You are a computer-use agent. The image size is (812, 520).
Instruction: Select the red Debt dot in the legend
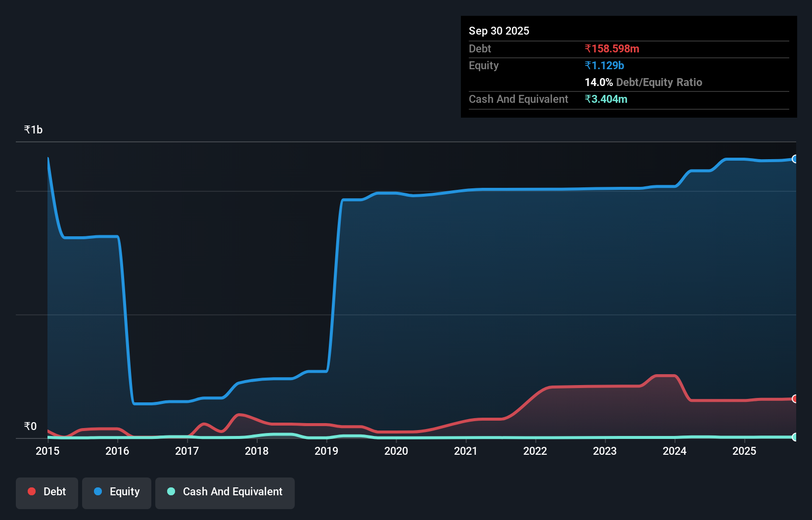31,491
